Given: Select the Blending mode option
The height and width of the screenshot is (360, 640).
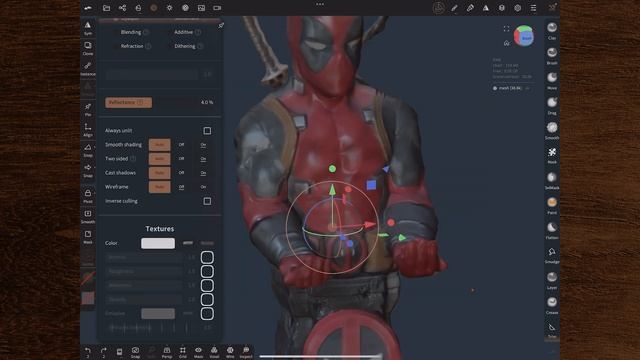Looking at the screenshot, I should [131, 32].
